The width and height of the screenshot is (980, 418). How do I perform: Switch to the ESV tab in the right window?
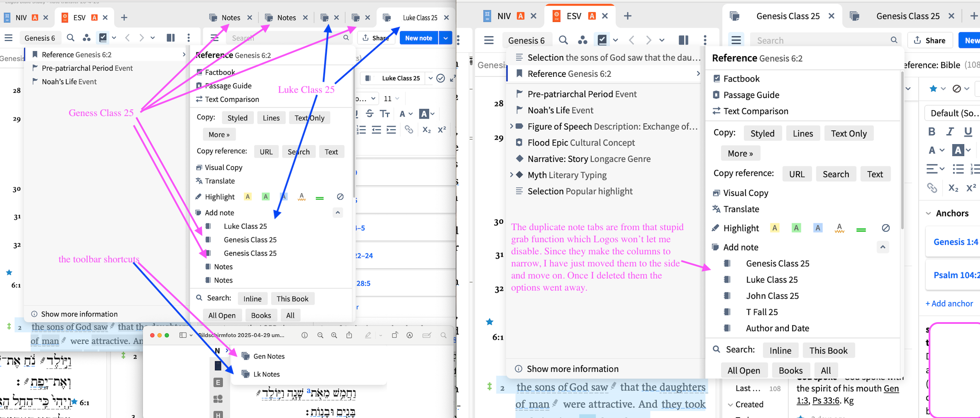tap(574, 16)
